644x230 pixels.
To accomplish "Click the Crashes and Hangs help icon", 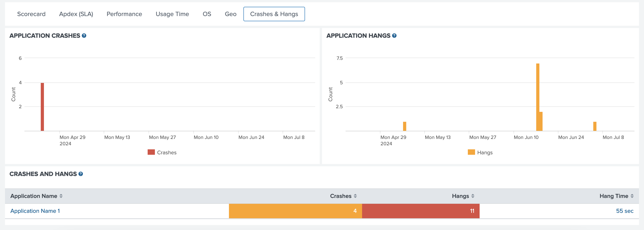I will tap(81, 174).
